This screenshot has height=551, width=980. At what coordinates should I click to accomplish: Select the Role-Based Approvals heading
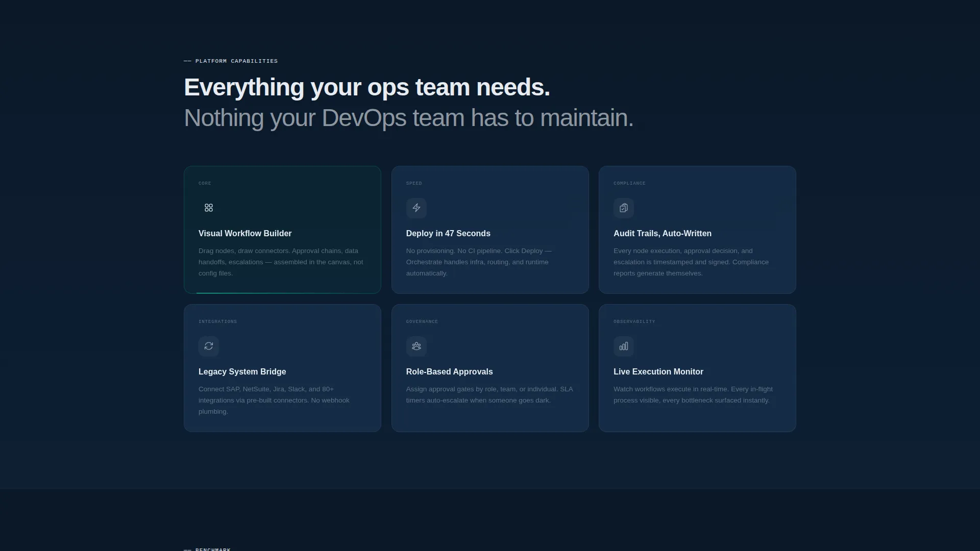450,371
